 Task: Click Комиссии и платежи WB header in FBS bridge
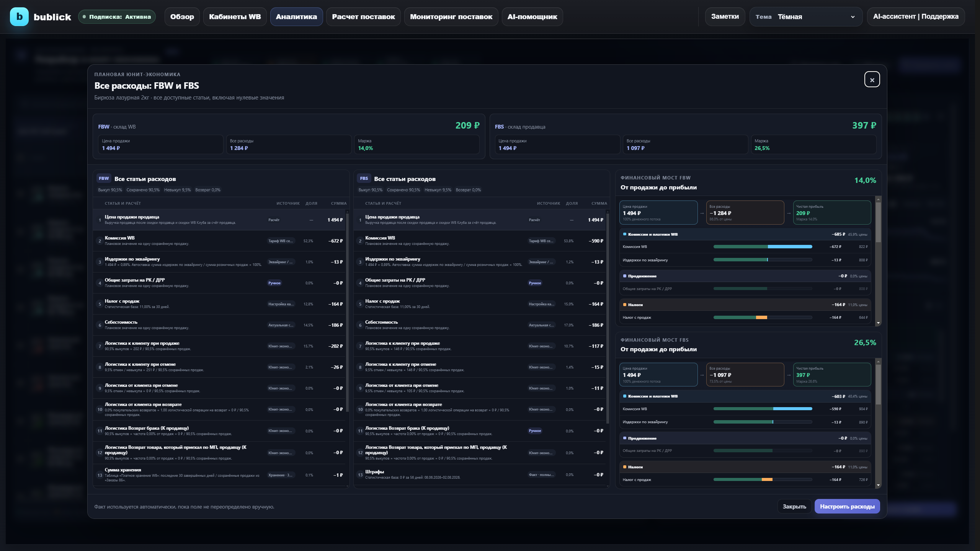click(745, 396)
